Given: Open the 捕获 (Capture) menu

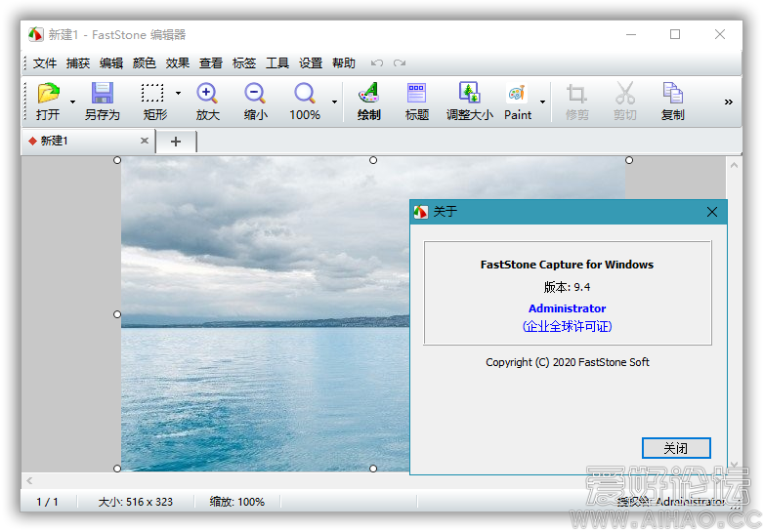Looking at the screenshot, I should pyautogui.click(x=78, y=62).
